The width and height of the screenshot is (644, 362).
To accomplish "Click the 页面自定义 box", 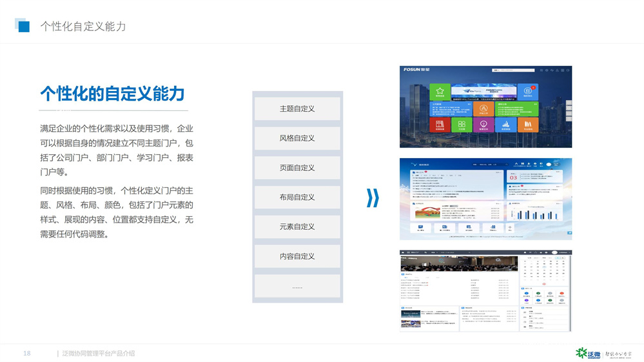I will click(x=297, y=168).
